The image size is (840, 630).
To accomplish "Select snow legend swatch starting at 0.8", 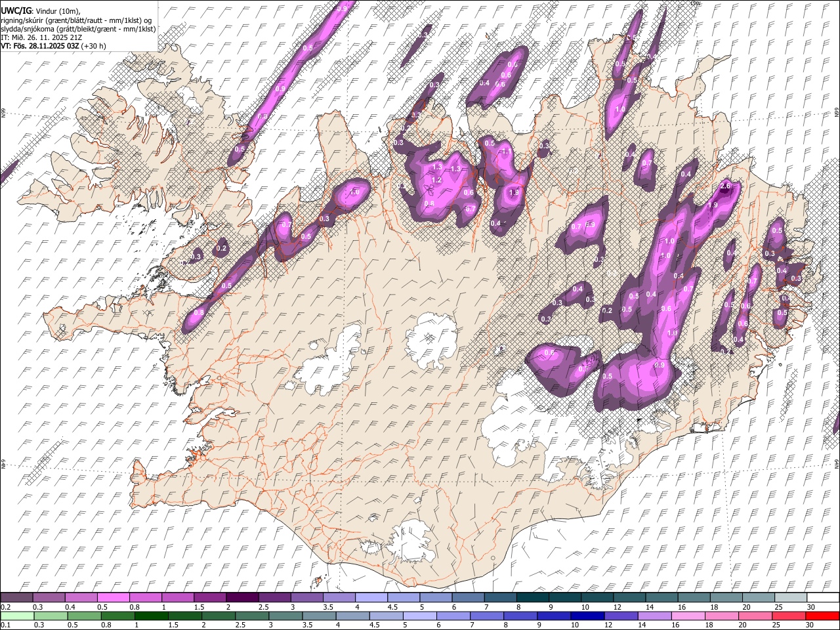I will [x=146, y=597].
